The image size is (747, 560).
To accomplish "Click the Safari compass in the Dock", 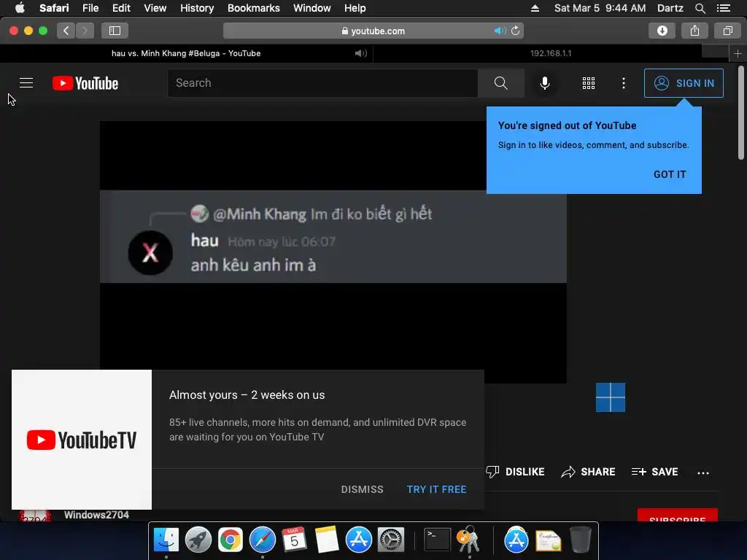I will pyautogui.click(x=263, y=540).
